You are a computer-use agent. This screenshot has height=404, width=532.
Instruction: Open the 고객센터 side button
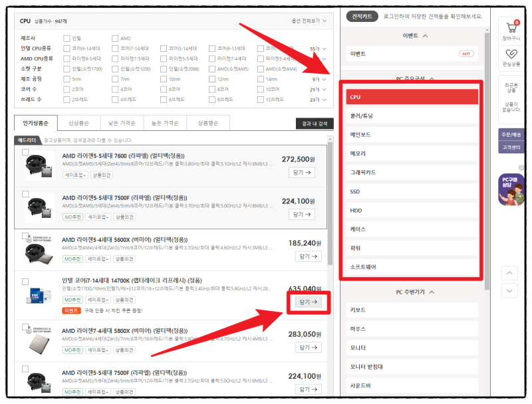coord(511,148)
